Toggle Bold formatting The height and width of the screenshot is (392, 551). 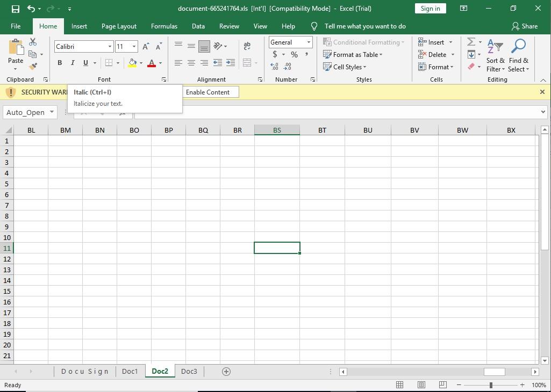pos(60,63)
